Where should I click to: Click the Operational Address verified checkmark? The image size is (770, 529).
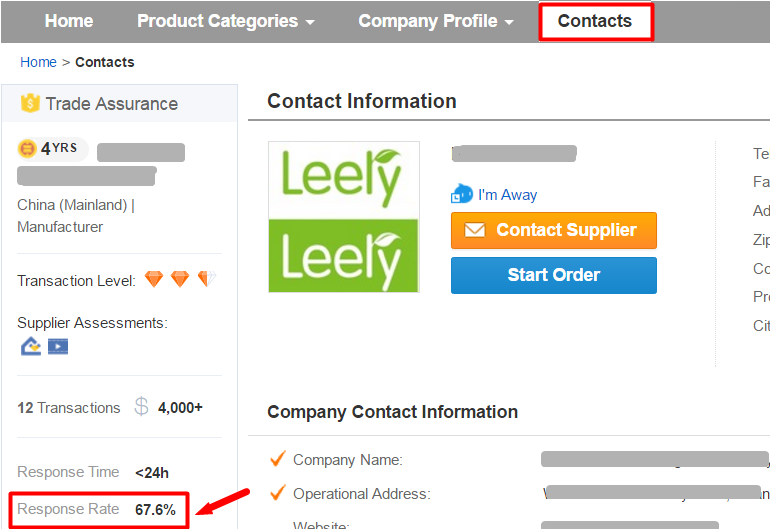pyautogui.click(x=278, y=493)
